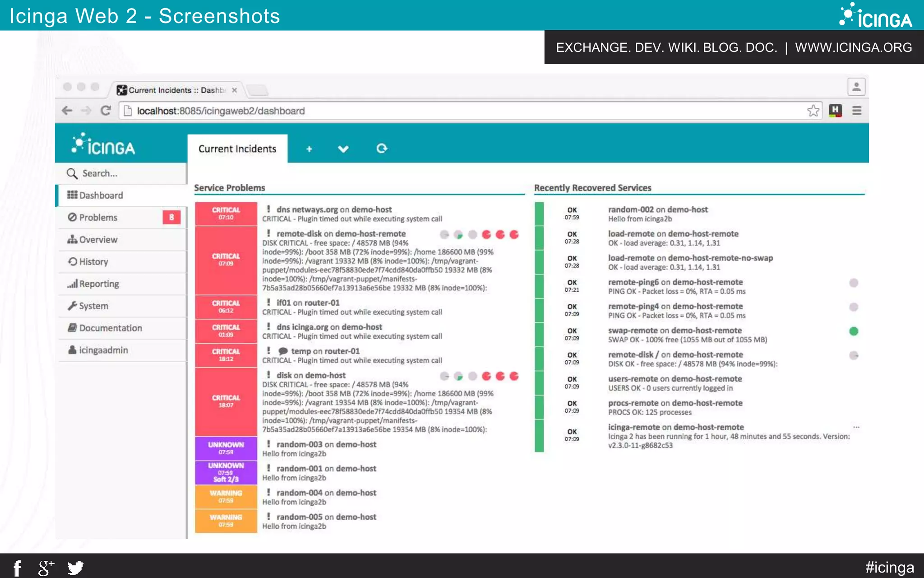Screen dimensions: 924x578
Task: Click gray perfdata pie on remote-ping4 row
Action: point(854,307)
